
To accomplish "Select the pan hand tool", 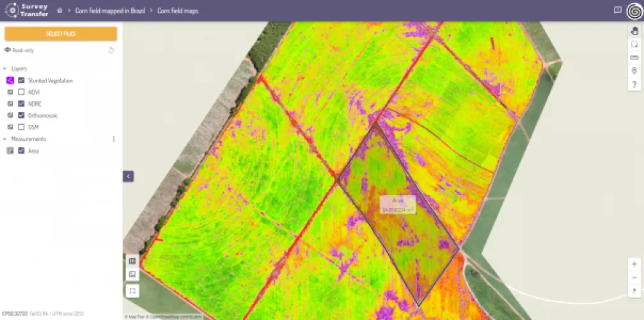I will coord(634,30).
